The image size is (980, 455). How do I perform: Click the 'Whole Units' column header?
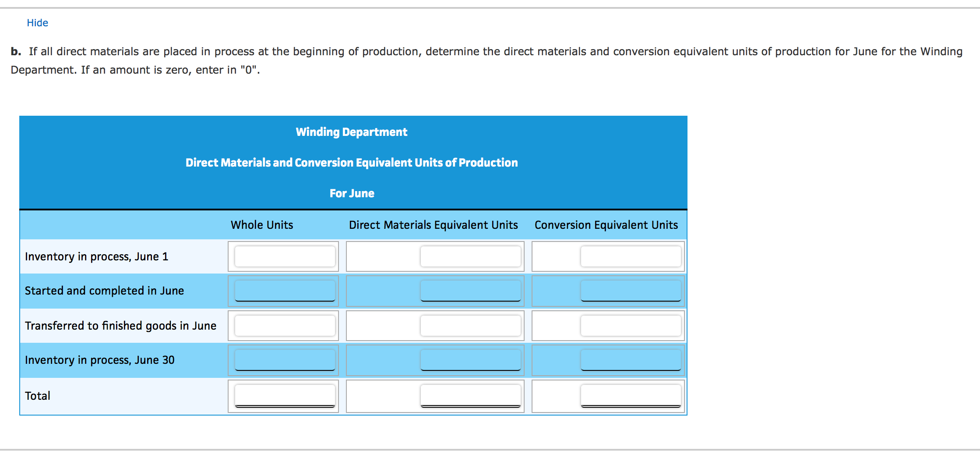[x=262, y=225]
